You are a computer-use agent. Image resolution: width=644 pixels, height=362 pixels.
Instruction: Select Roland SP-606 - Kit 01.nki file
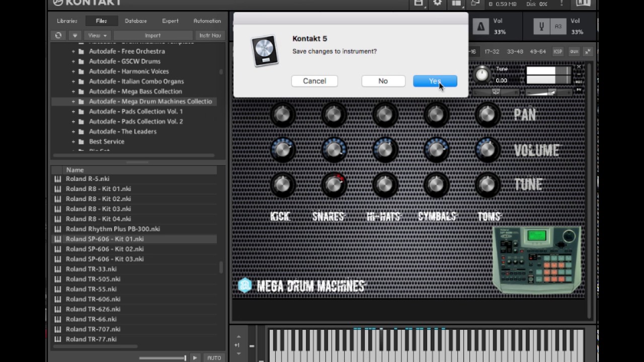134,239
